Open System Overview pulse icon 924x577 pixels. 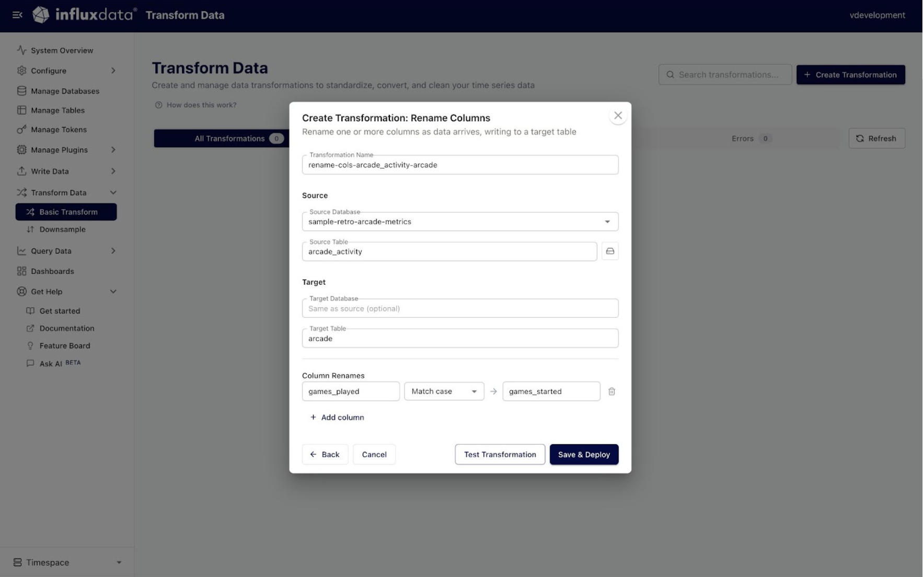point(21,50)
